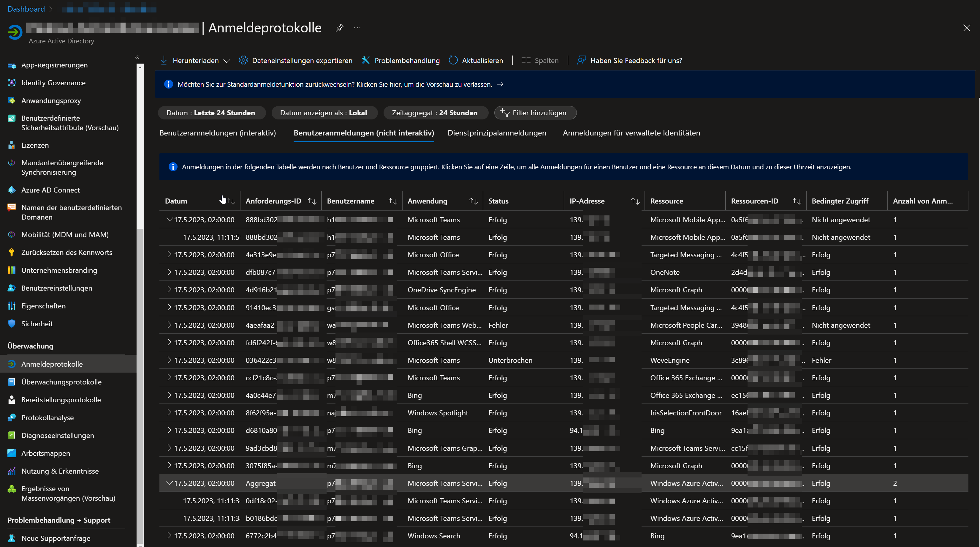Image resolution: width=980 pixels, height=547 pixels.
Task: Open Anwendungsproxy in sidebar
Action: pos(51,100)
